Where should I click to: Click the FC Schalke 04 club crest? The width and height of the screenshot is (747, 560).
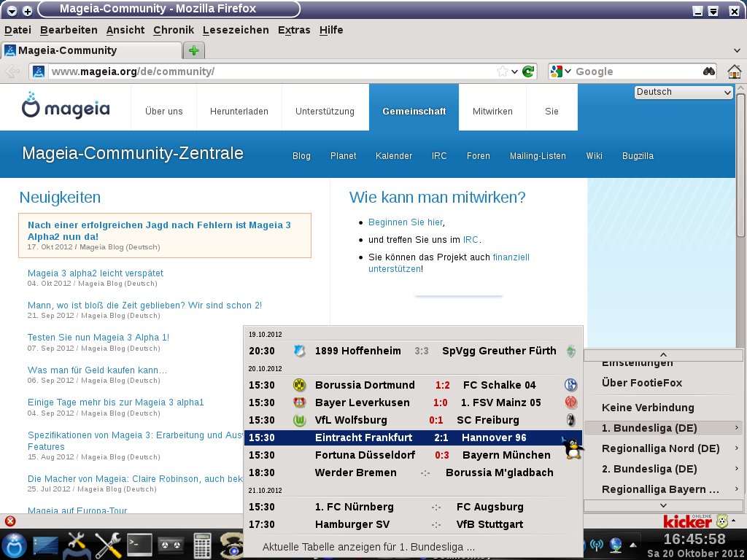tap(570, 385)
